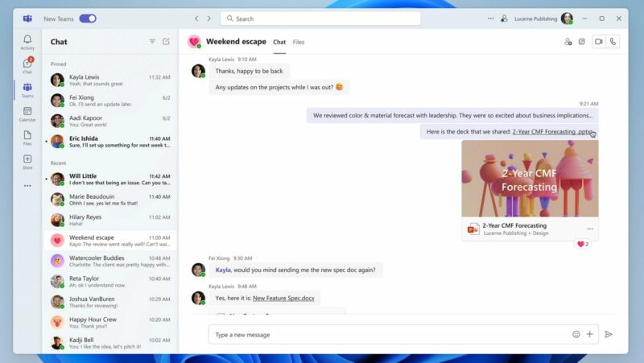Start a video call in Weekend escape
Screen dimensions: 644x363
click(598, 42)
